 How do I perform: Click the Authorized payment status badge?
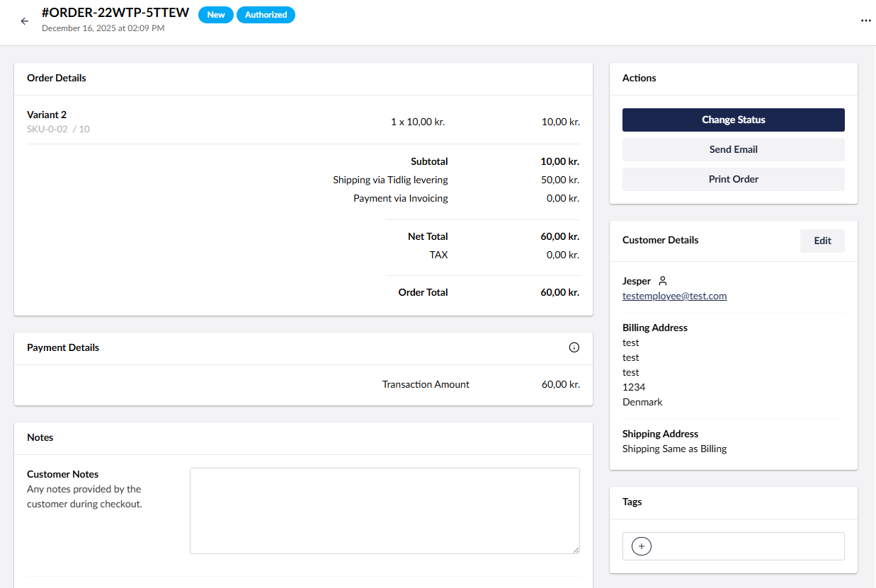266,14
